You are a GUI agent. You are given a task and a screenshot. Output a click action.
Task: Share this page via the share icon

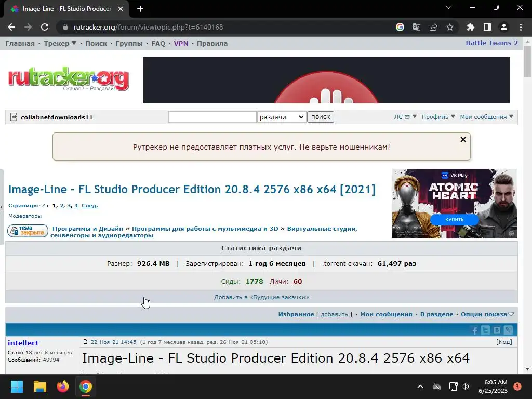[x=433, y=27]
